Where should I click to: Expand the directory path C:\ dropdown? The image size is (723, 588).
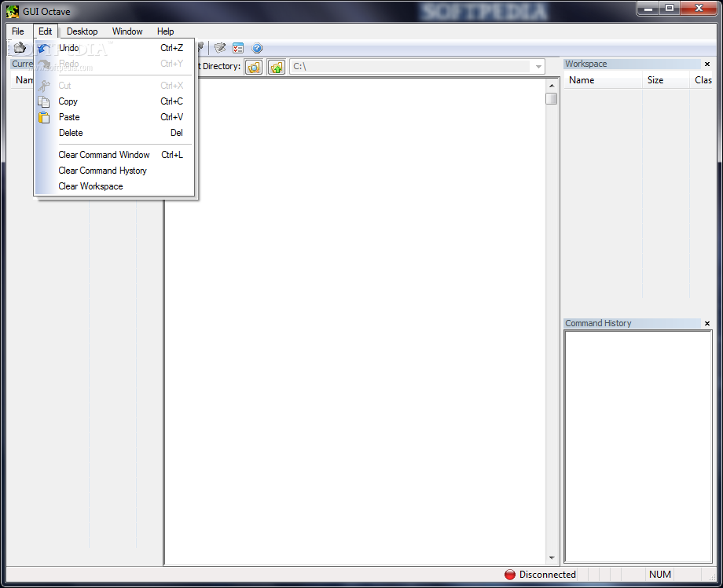pos(538,67)
